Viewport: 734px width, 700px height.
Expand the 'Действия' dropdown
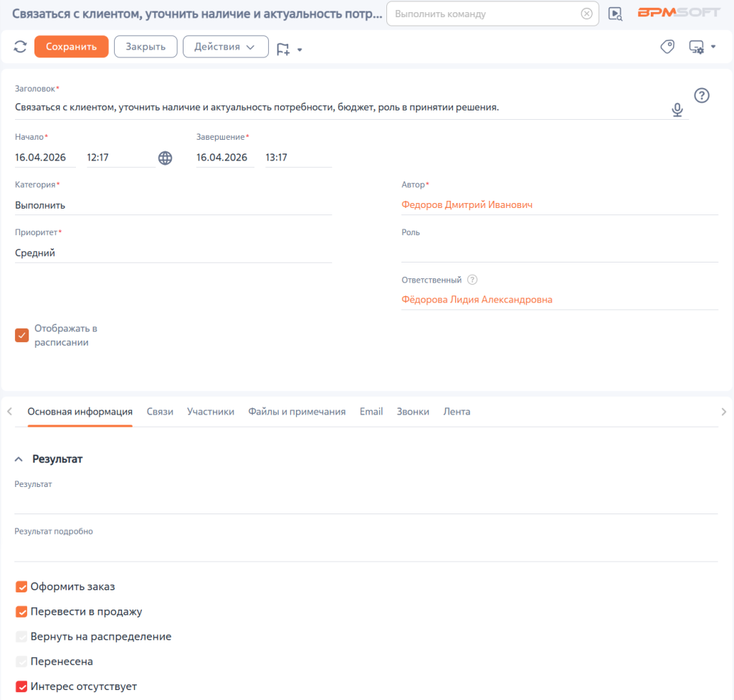(226, 47)
